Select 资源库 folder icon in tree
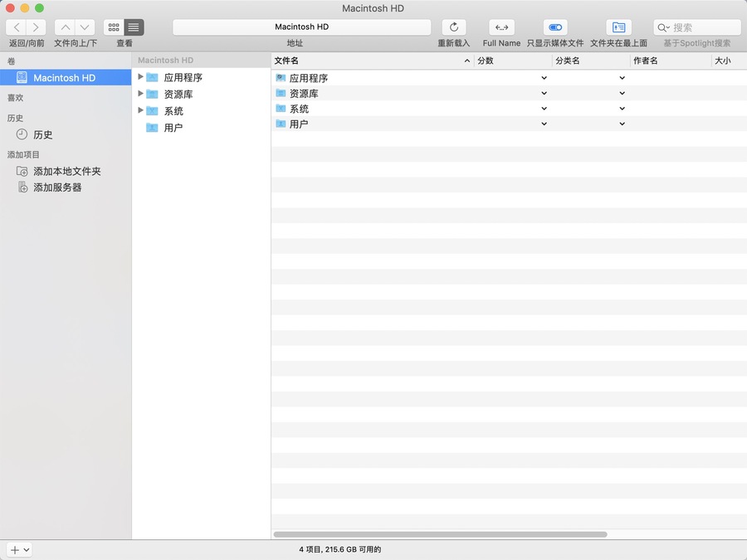 tap(152, 94)
